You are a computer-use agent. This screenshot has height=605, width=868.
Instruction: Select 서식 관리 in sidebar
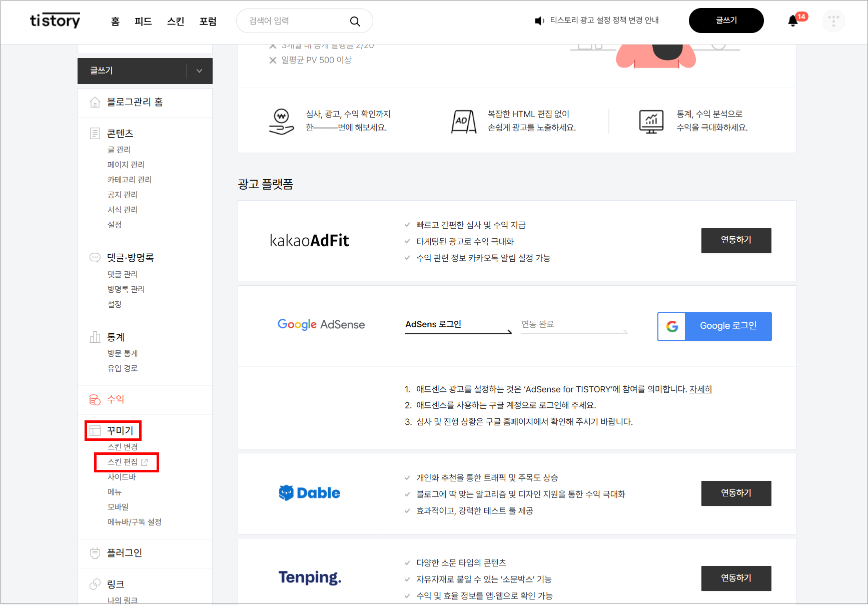point(123,210)
